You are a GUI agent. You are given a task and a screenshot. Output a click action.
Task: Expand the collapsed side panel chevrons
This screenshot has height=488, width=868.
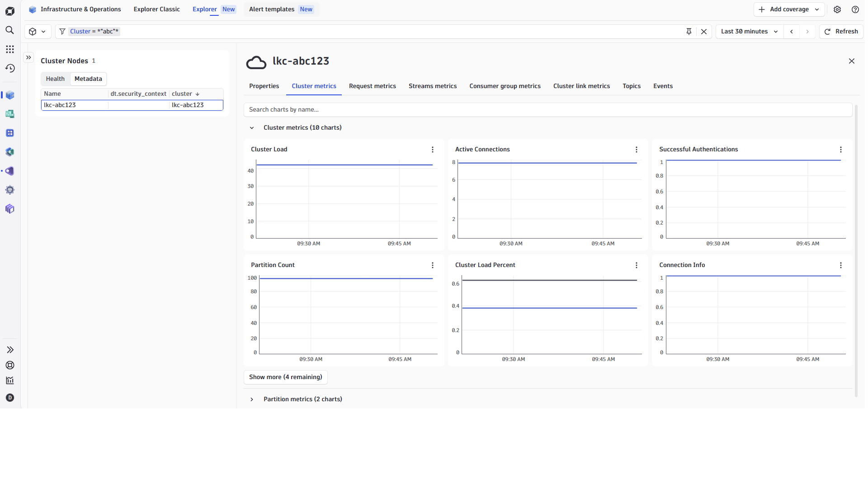(28, 57)
